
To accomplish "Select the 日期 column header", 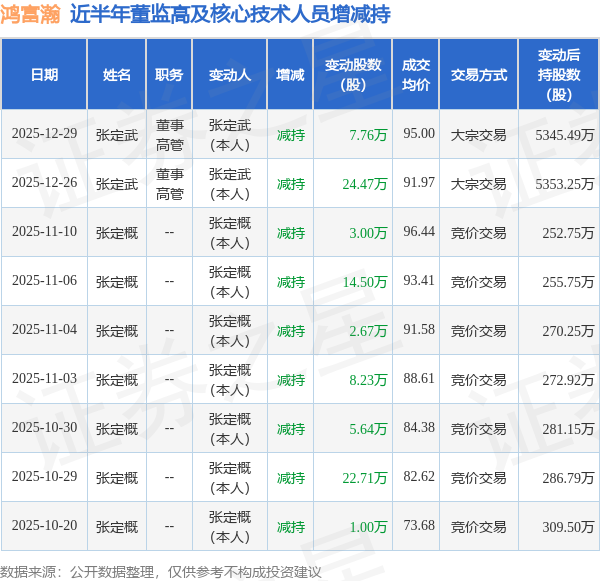I will [44, 75].
